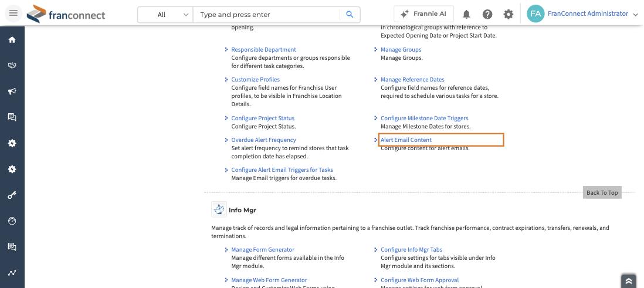Expand the All search category dropdown

point(165,15)
